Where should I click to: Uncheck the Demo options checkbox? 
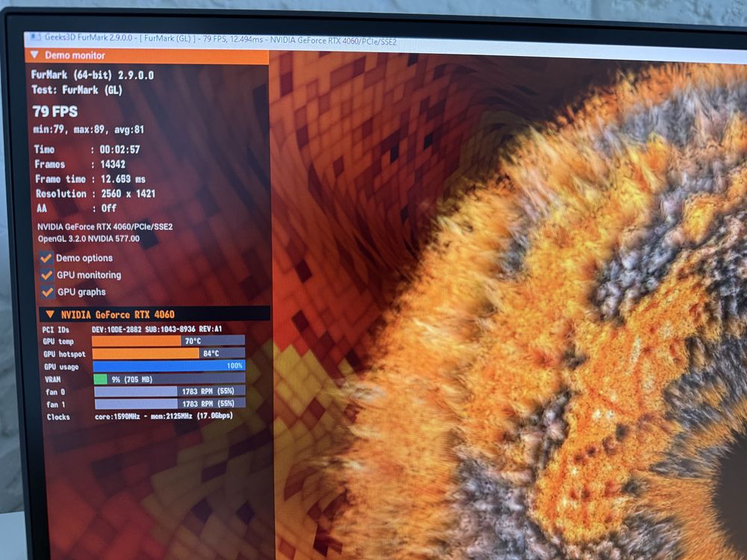coord(46,258)
